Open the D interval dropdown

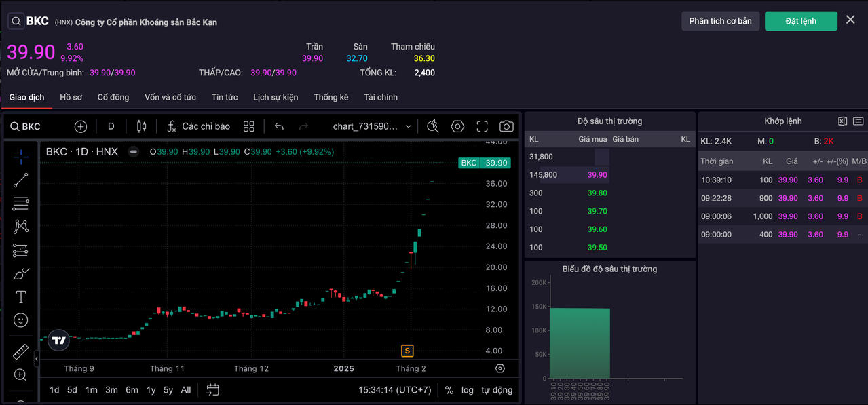[111, 126]
